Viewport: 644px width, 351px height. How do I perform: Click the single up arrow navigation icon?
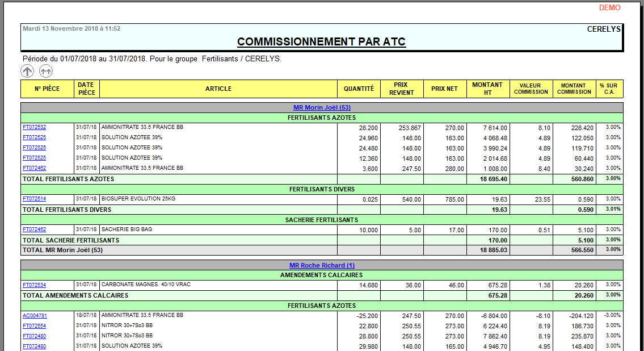tap(27, 70)
